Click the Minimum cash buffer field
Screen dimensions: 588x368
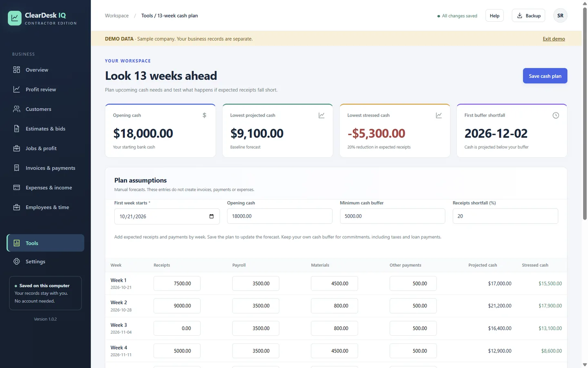click(392, 216)
